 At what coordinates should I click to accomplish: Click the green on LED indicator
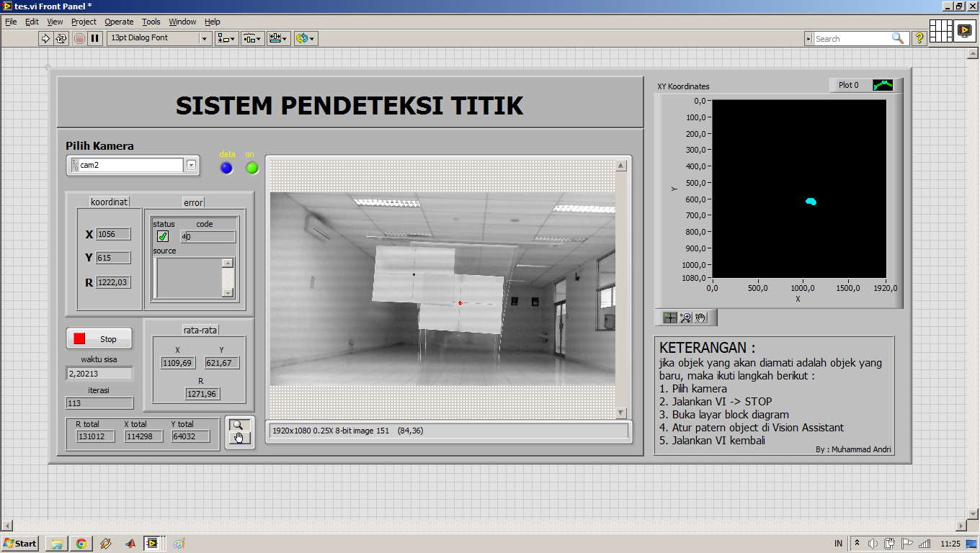point(251,168)
